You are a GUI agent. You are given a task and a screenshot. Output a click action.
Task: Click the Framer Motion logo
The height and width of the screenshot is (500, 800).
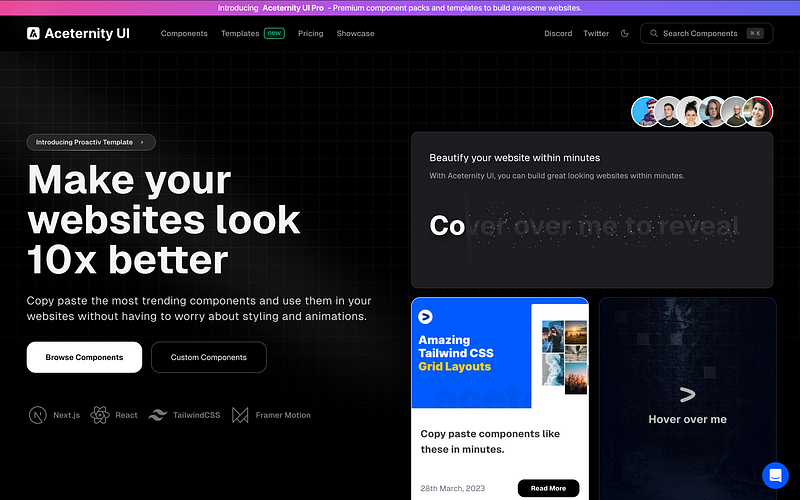[240, 415]
